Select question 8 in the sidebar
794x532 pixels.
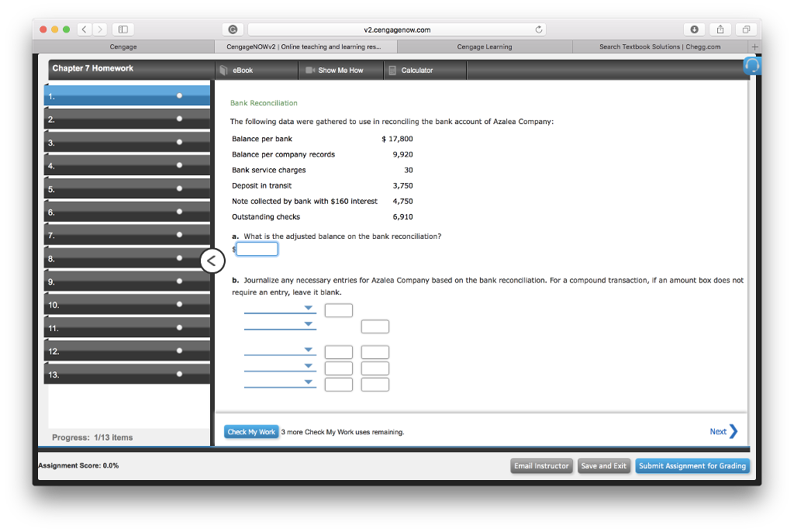pyautogui.click(x=127, y=258)
